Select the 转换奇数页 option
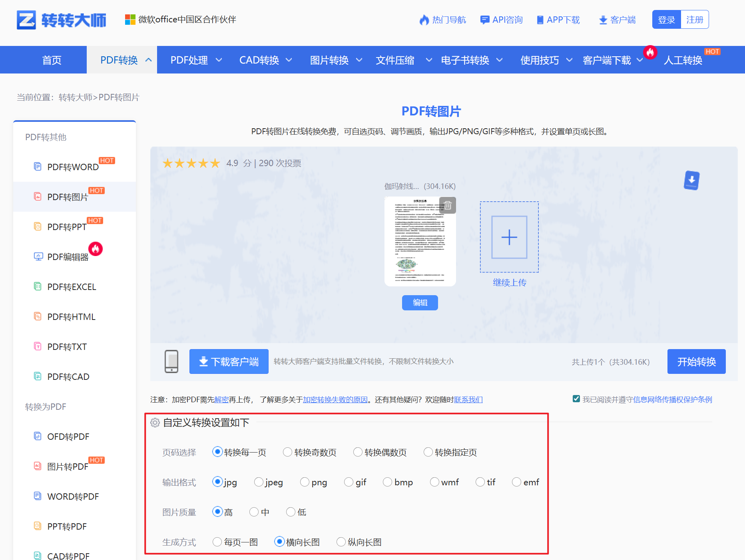 (287, 452)
